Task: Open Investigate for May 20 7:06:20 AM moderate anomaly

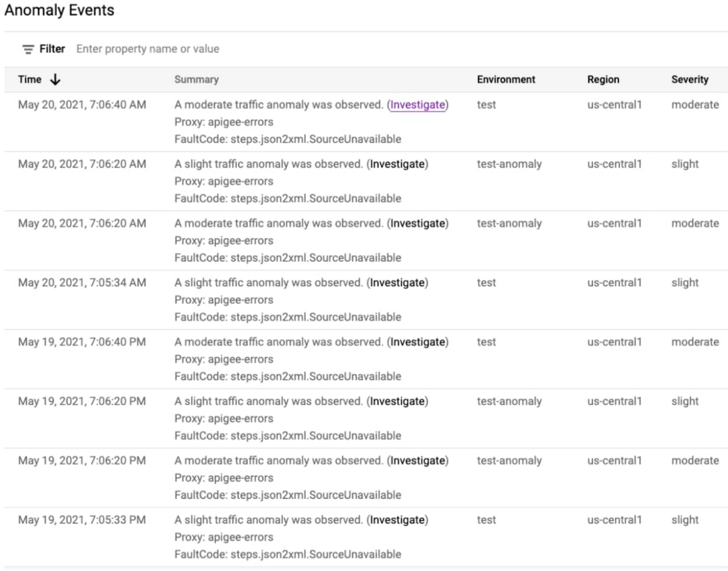Action: [418, 224]
